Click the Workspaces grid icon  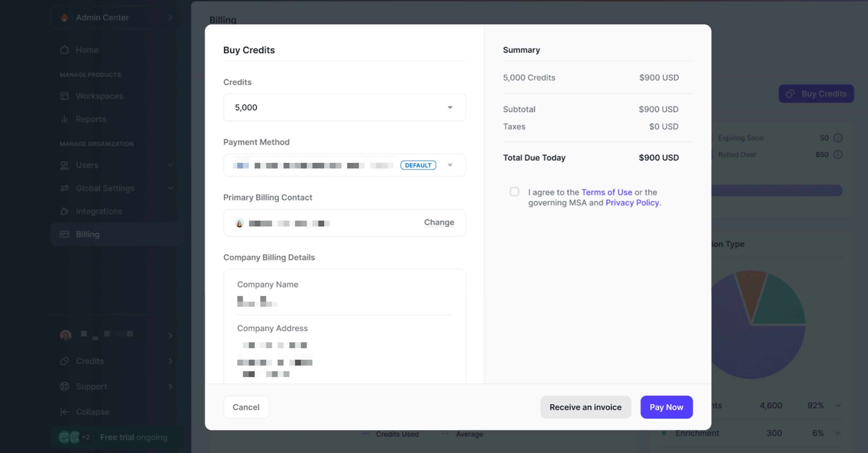[x=64, y=96]
